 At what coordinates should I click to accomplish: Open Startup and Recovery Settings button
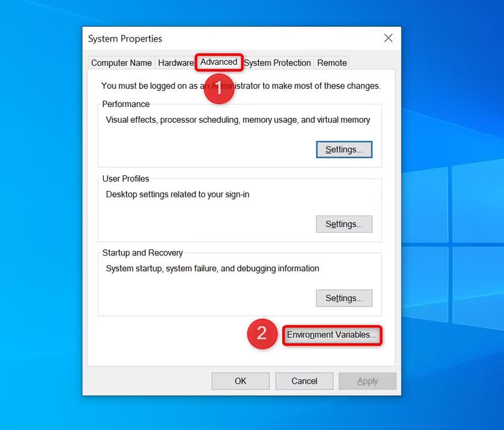click(x=344, y=298)
